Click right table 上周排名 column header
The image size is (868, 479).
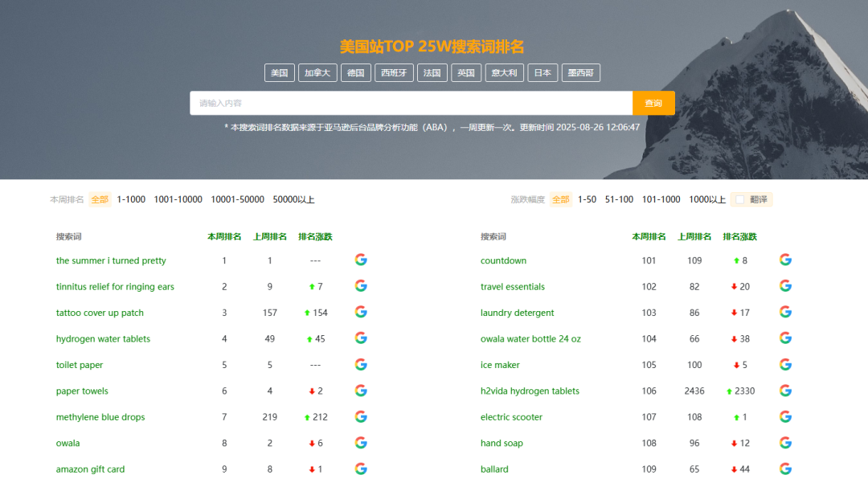click(694, 236)
